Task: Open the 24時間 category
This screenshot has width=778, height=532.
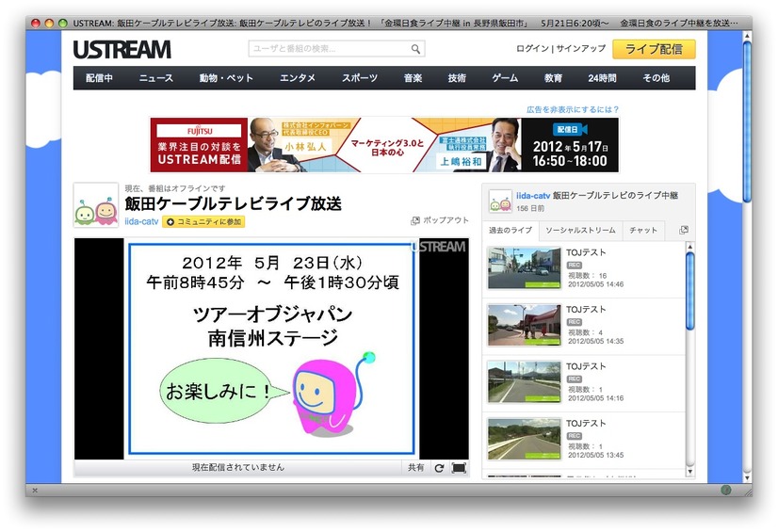Action: coord(602,78)
